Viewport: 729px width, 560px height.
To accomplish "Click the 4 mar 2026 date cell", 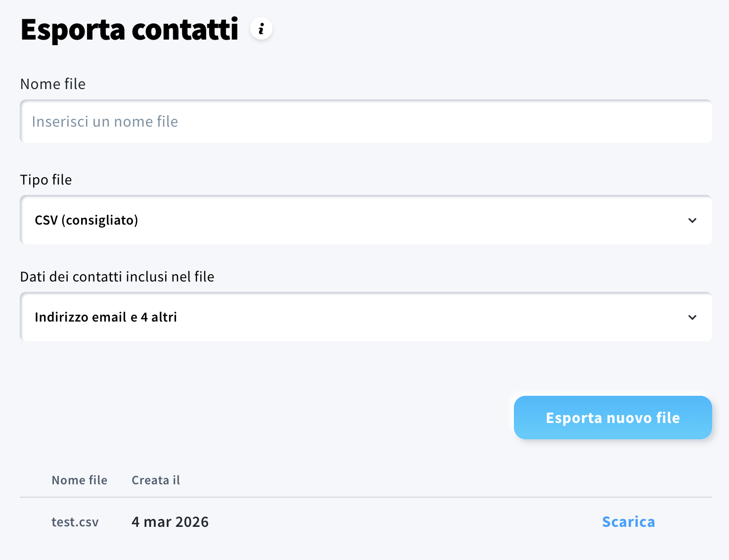I will point(170,522).
